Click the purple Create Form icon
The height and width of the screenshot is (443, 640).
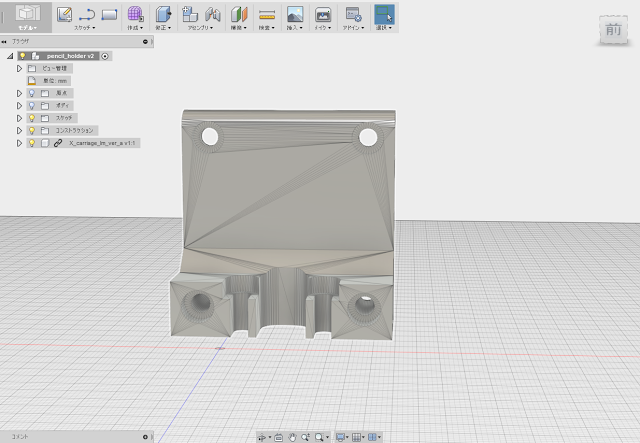click(x=135, y=14)
